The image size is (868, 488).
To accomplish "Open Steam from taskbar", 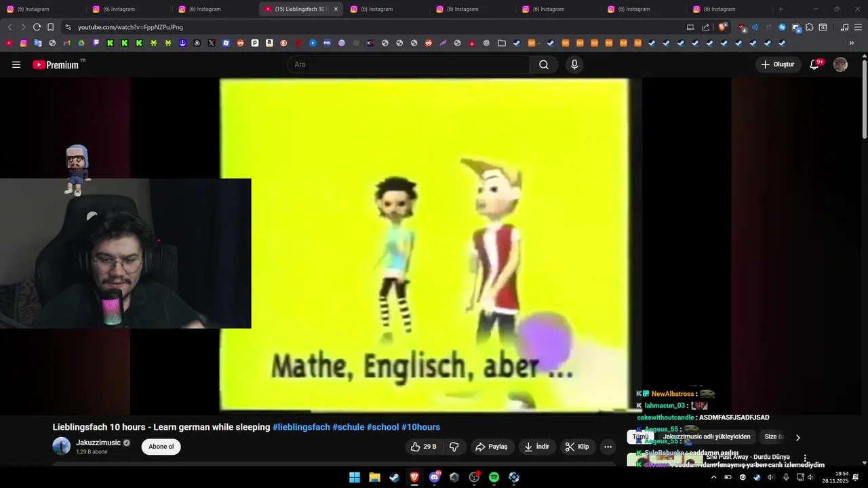I will coord(394,477).
